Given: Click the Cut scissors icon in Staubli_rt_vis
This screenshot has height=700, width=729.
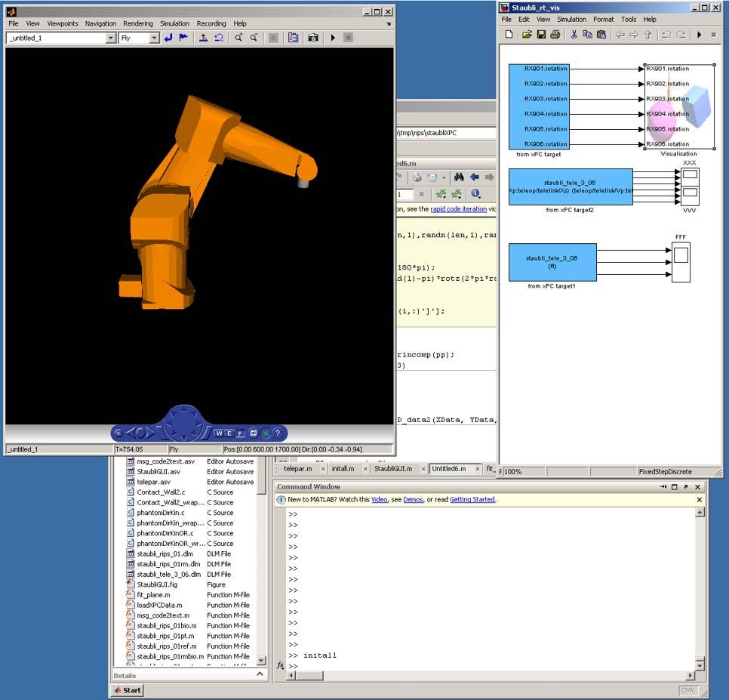Looking at the screenshot, I should [574, 35].
